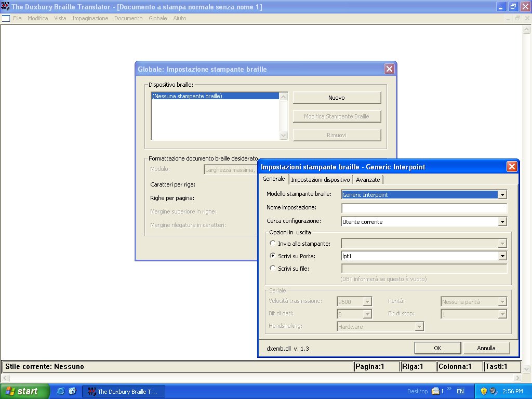The width and height of the screenshot is (532, 399).
Task: Click the printer icon next to Desktop toolbar
Action: pos(435,391)
